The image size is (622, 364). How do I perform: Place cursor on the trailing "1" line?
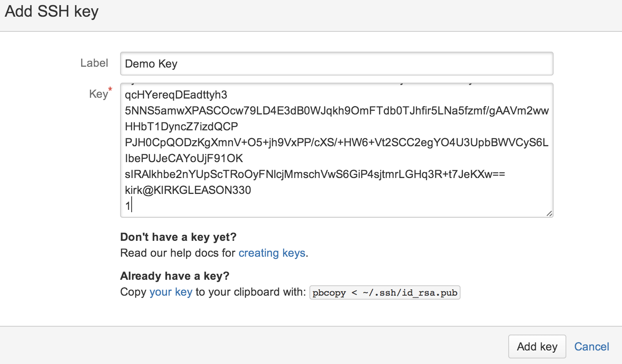click(x=128, y=205)
